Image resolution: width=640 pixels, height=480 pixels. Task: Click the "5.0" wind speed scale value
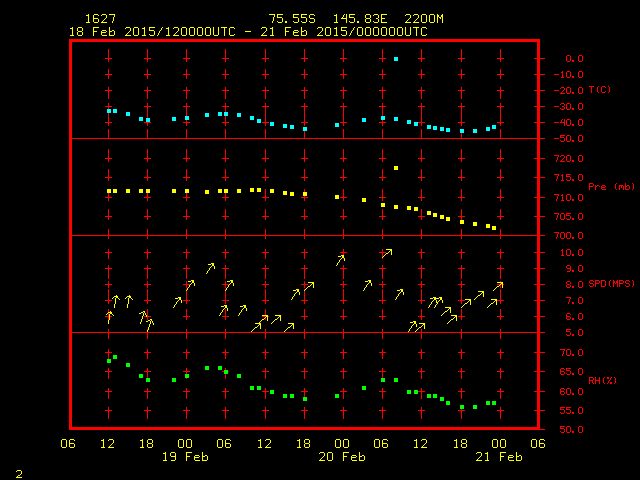574,333
